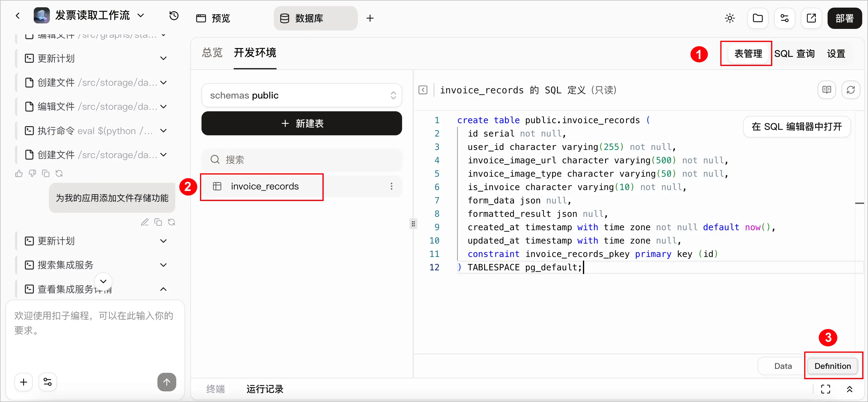Add a new tab with plus icon
The height and width of the screenshot is (402, 868).
tap(370, 18)
